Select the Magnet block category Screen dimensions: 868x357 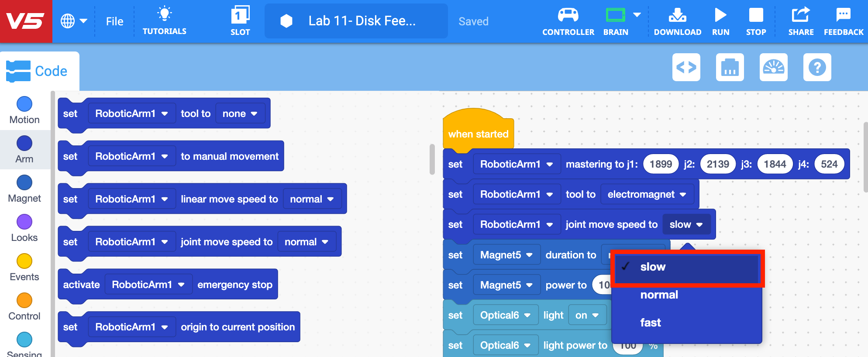[x=24, y=189]
